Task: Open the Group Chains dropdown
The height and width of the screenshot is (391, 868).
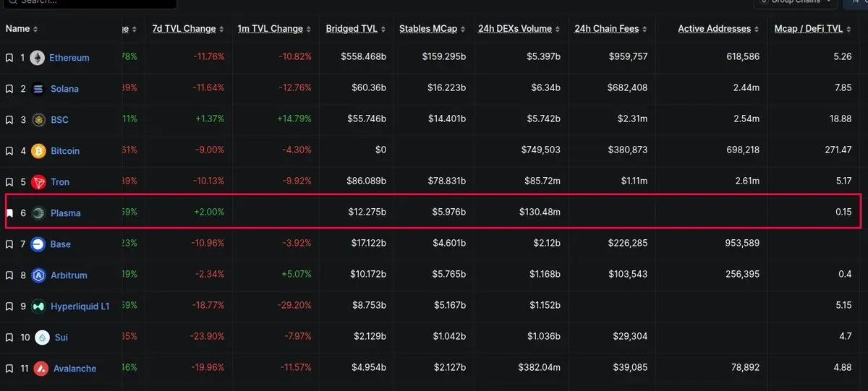Action: (796, 3)
